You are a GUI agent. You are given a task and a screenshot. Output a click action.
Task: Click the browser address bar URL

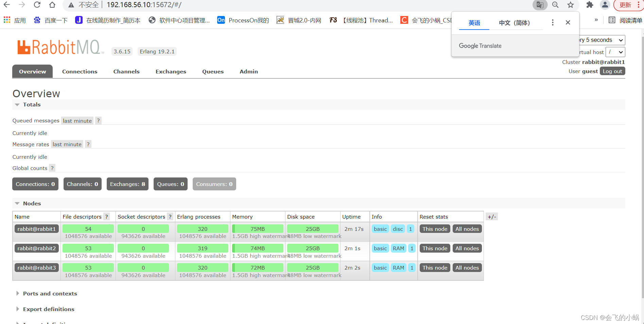click(x=144, y=5)
